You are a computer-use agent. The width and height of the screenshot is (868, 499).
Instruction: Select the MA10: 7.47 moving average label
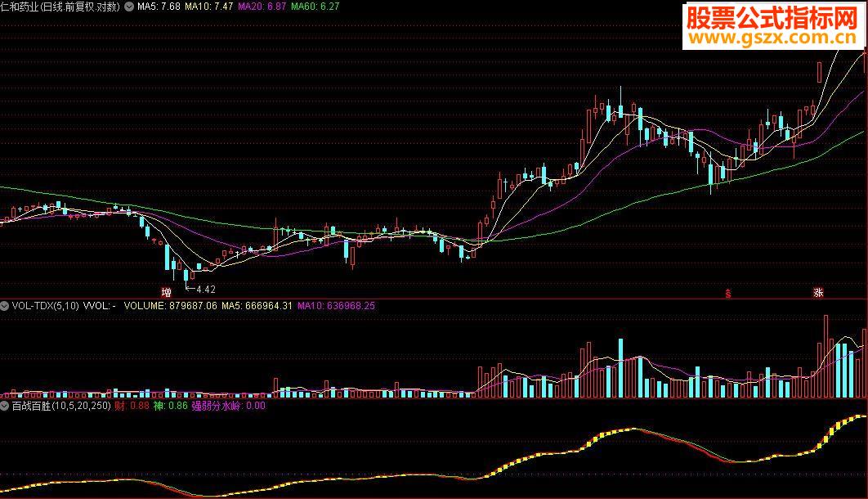point(208,7)
